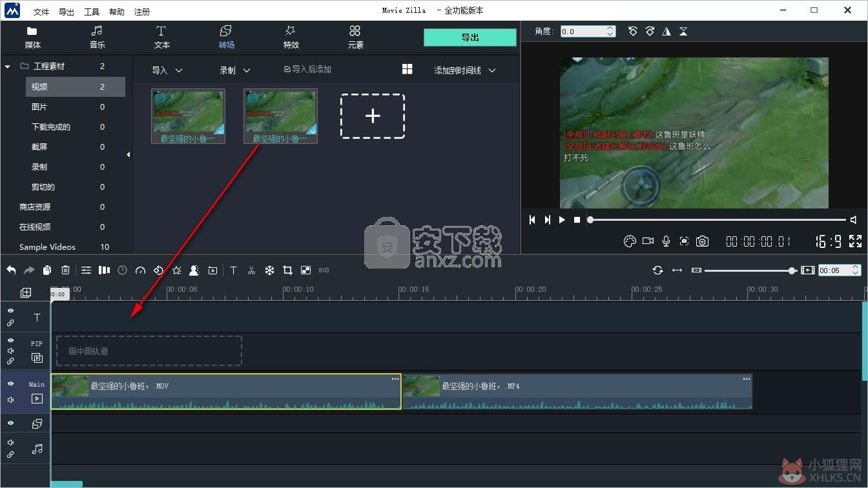Switch to the 音乐 tab
Viewport: 868px width, 488px height.
pos(97,37)
